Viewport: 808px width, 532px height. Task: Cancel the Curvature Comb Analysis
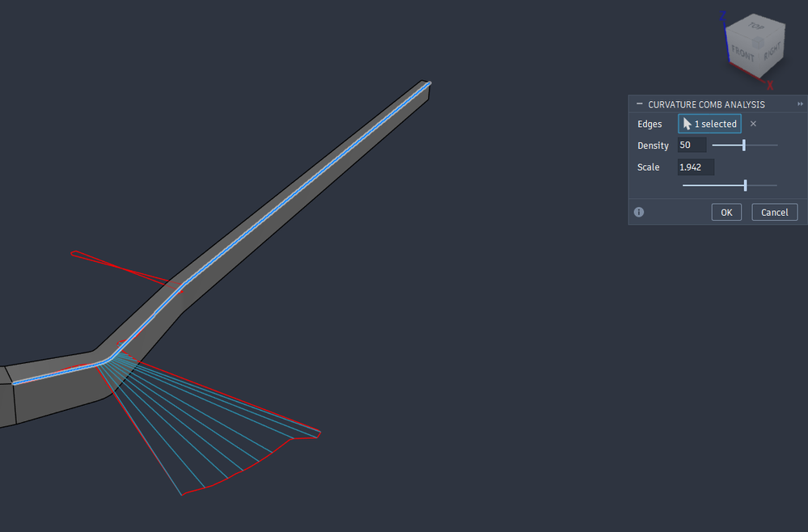pyautogui.click(x=775, y=212)
